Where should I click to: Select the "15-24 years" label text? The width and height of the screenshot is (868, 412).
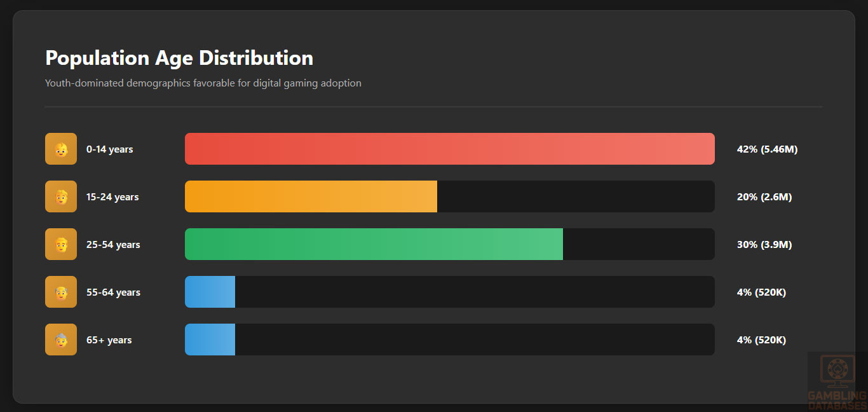click(112, 197)
